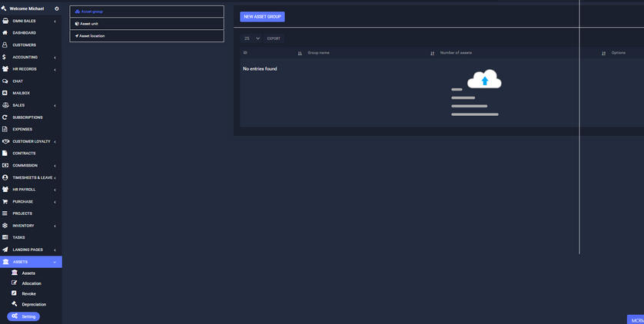Click the Mailbox icon in sidebar
This screenshot has height=324, width=644.
click(5, 93)
